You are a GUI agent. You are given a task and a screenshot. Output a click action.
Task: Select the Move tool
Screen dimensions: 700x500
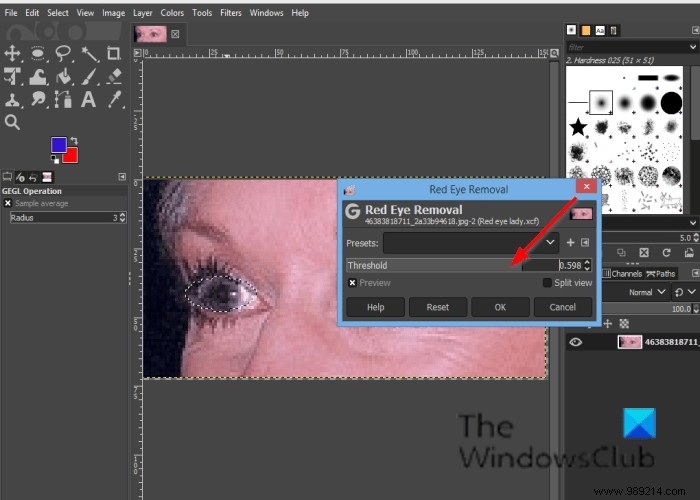(12, 54)
